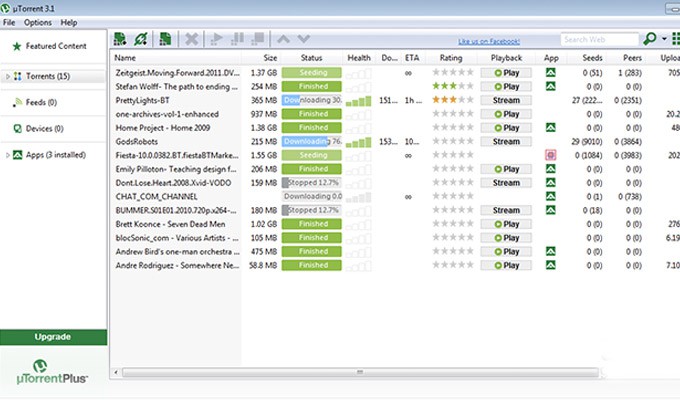Viewport: 680px width, 400px height.
Task: Sort by the Health column header
Action: coord(359,58)
